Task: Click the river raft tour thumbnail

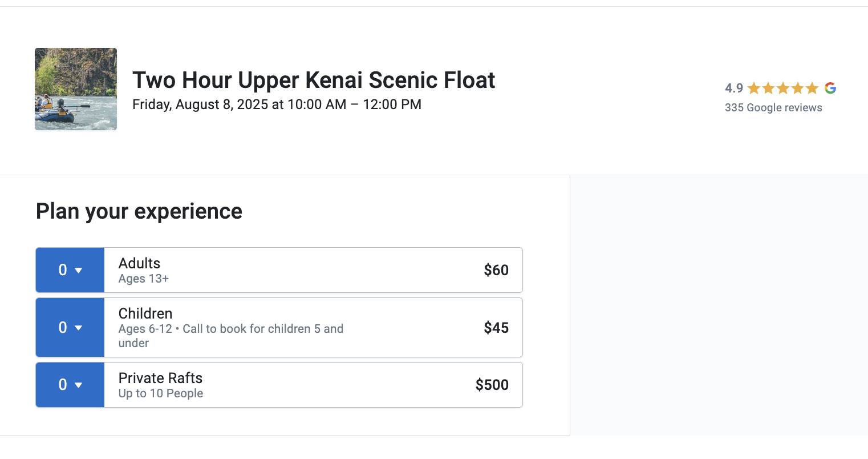Action: coord(76,89)
